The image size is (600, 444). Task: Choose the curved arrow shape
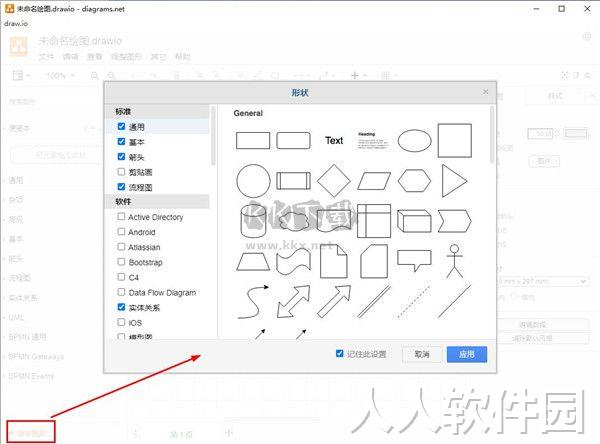point(253,302)
